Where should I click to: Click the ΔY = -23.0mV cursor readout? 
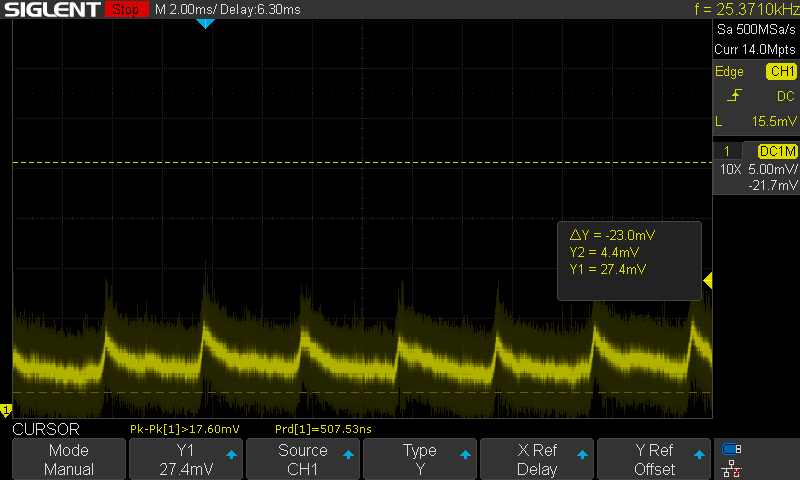pos(612,235)
